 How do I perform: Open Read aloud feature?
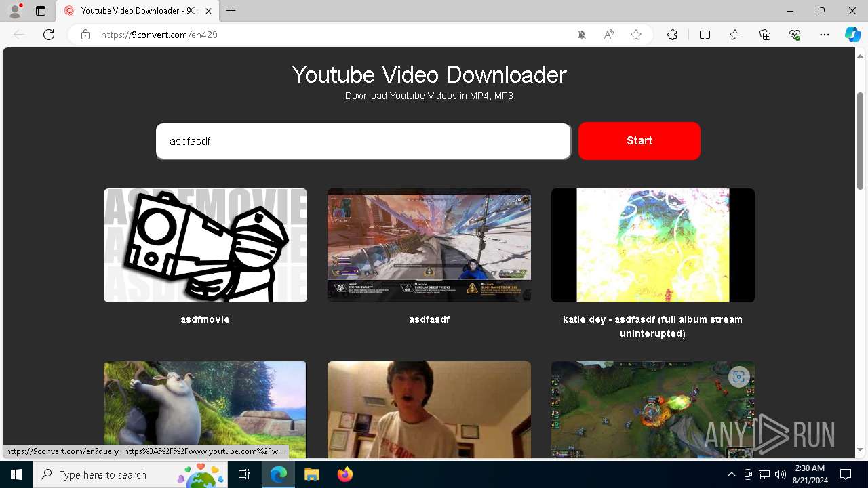tap(609, 35)
